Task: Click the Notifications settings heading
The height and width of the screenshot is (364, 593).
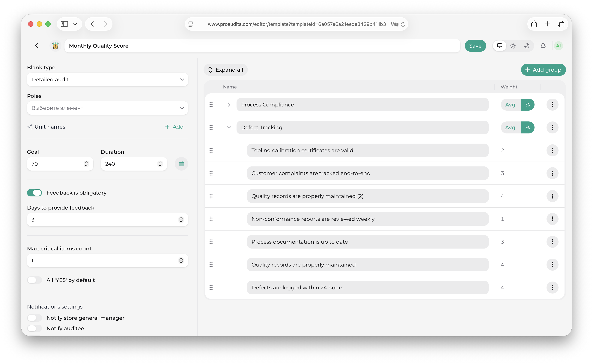Action: [x=55, y=307]
